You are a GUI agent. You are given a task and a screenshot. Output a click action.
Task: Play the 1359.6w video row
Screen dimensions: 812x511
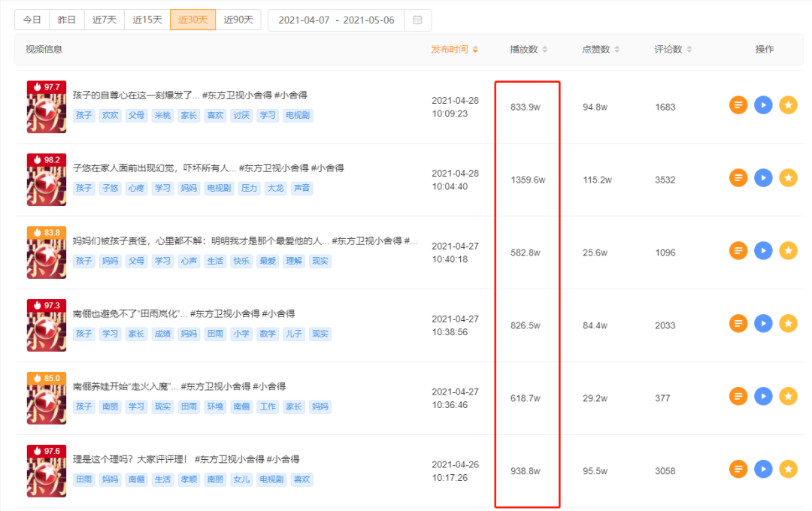763,178
